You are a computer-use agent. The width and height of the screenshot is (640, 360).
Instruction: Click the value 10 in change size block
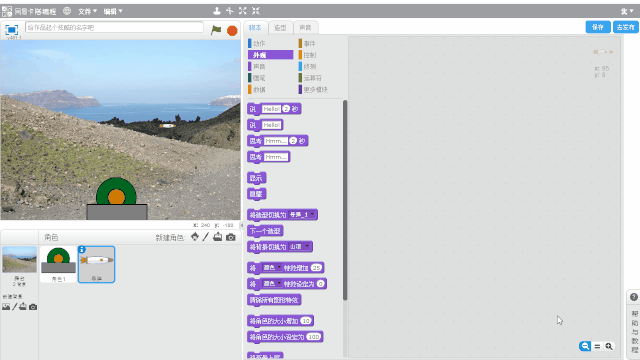click(x=306, y=321)
